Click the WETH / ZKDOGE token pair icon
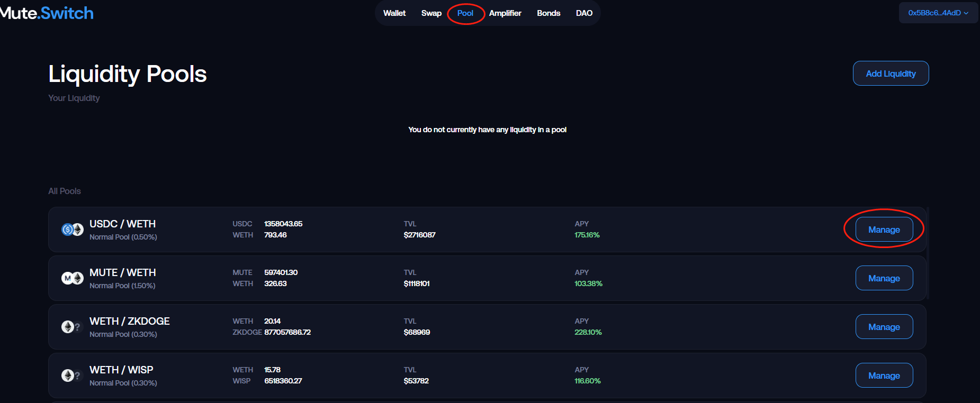 71,327
